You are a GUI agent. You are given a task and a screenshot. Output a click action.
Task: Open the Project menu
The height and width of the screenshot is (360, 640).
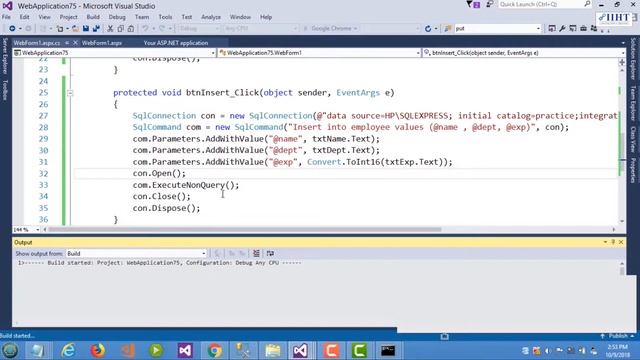(x=68, y=17)
